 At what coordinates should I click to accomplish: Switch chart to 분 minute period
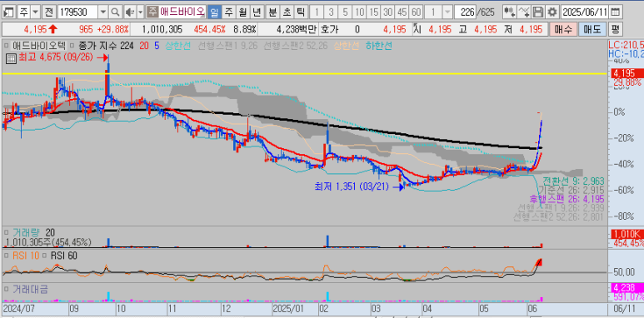[272, 12]
